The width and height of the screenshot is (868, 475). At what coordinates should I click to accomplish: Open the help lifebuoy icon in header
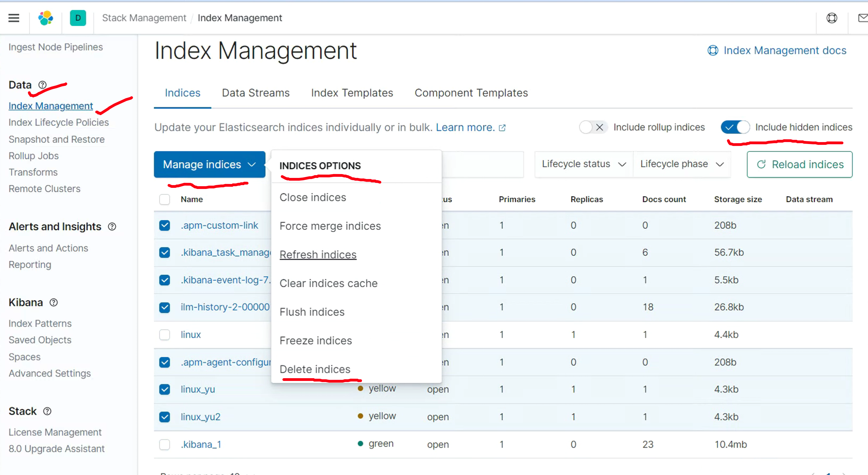click(x=832, y=18)
